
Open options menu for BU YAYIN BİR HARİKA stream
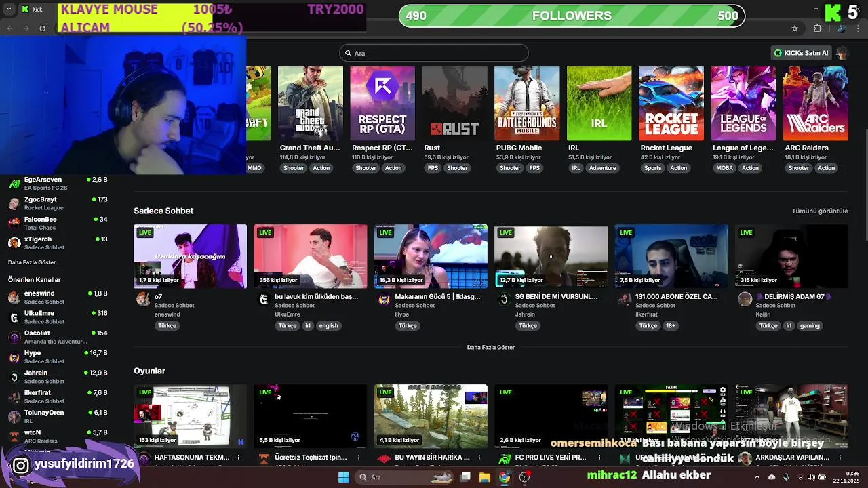(x=479, y=457)
